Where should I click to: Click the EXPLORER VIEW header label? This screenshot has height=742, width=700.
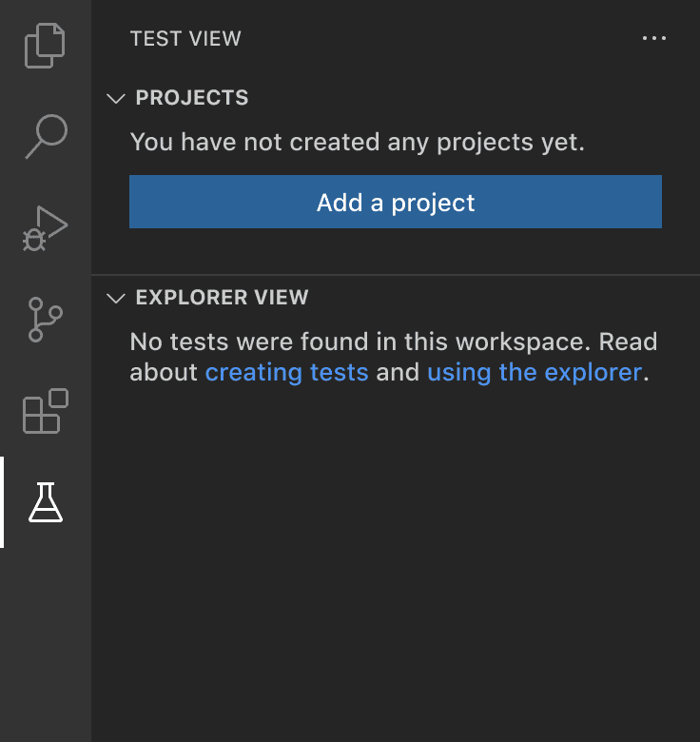[222, 298]
